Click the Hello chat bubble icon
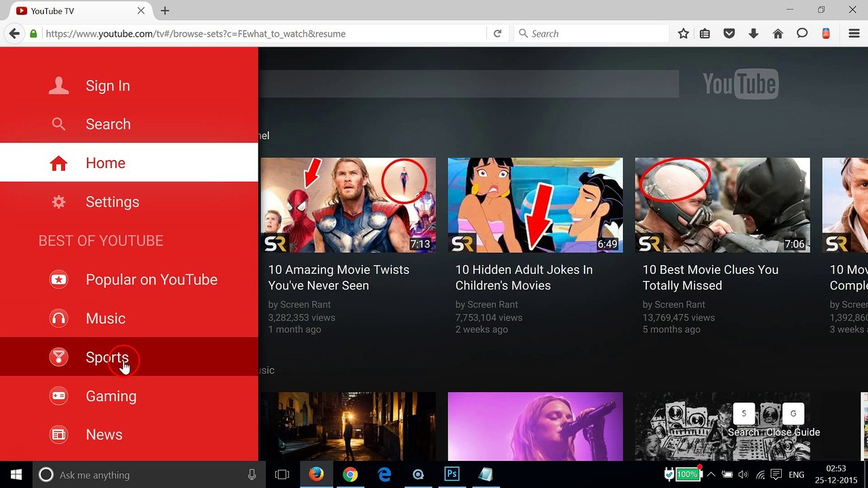 point(802,33)
